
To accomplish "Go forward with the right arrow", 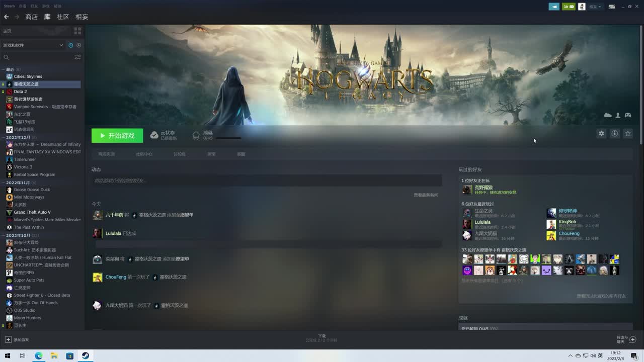I will click(17, 17).
